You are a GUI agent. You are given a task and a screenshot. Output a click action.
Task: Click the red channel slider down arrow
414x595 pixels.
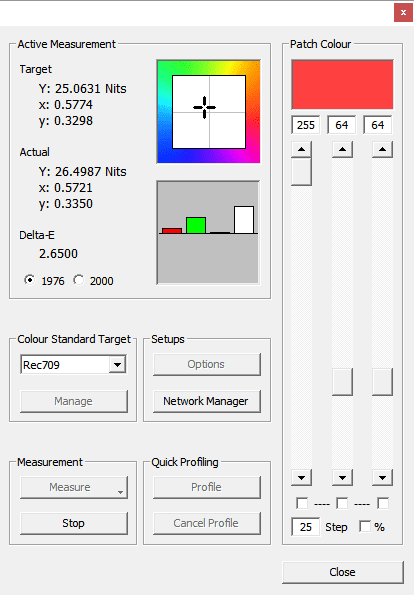[301, 478]
